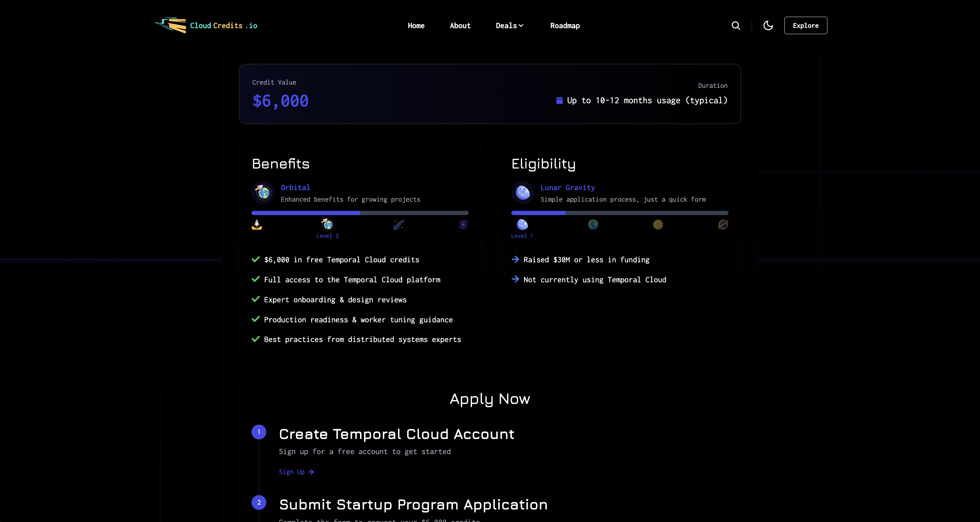Click the Eligibility level progress bar

(x=619, y=213)
